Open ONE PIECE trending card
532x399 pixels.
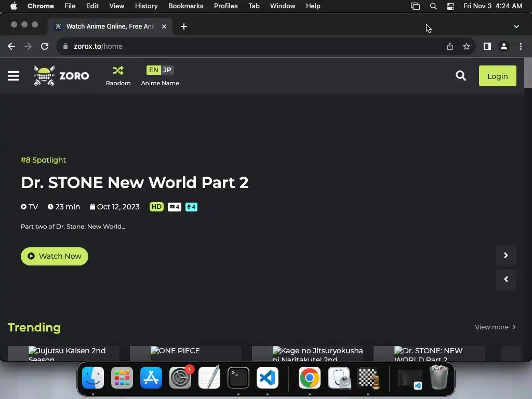185,353
